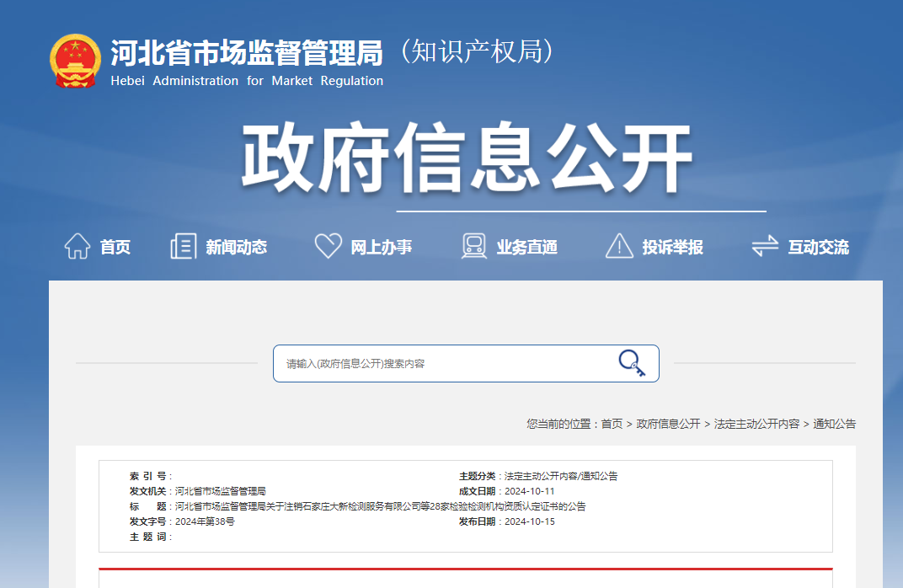This screenshot has width=903, height=588.
Task: Open the 新闻动态 navigation item
Action: click(x=237, y=248)
